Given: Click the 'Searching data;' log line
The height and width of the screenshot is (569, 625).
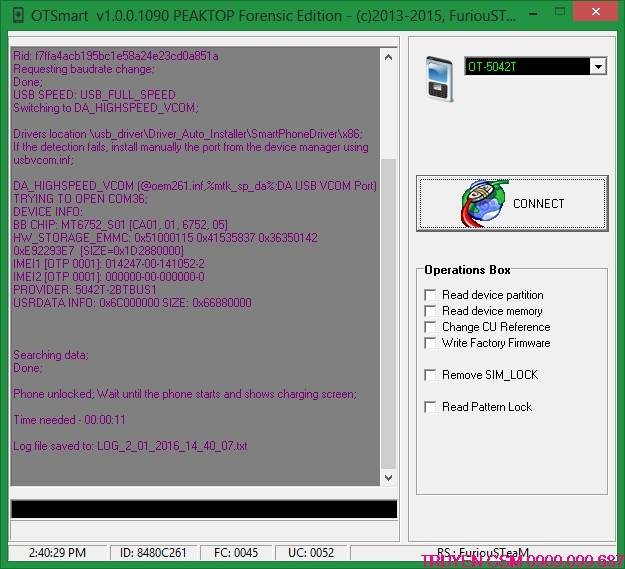Looking at the screenshot, I should pyautogui.click(x=51, y=355).
